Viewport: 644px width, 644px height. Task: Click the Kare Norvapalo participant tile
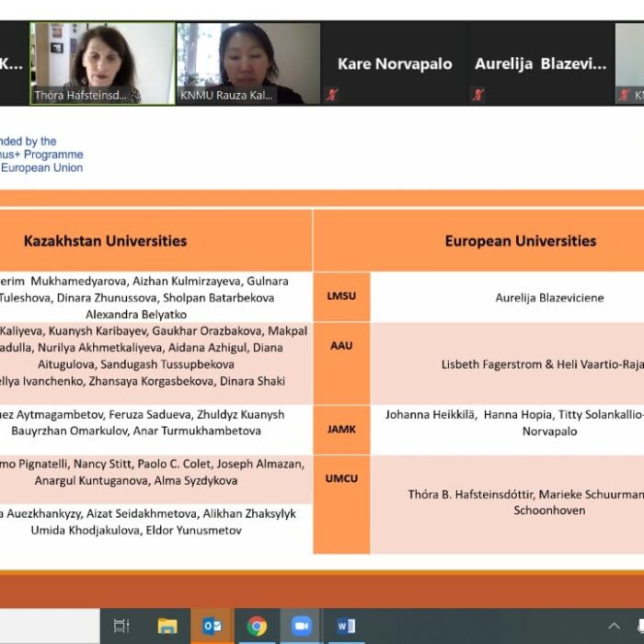click(395, 63)
